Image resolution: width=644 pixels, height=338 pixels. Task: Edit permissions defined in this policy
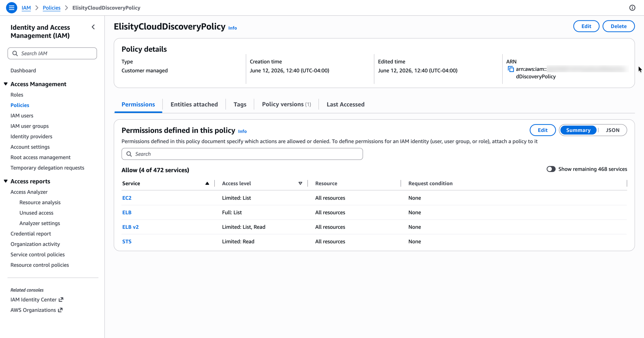point(543,130)
